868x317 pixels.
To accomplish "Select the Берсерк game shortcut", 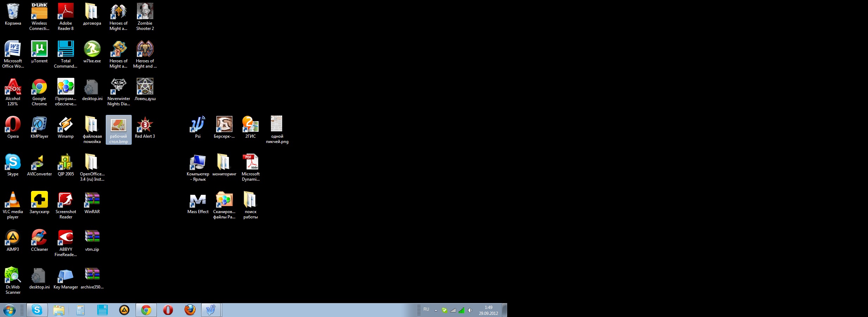I will pos(224,128).
